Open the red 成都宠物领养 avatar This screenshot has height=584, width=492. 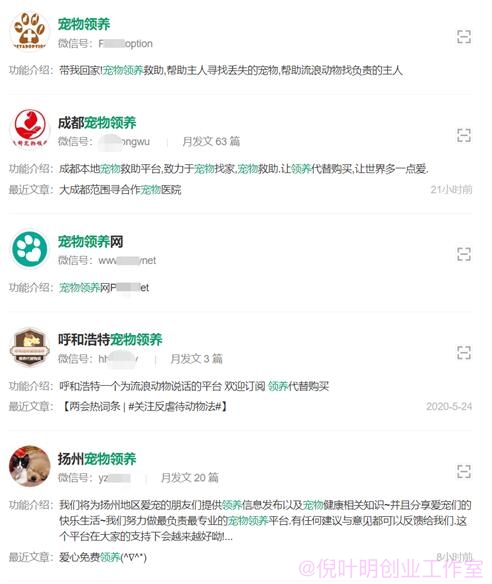point(29,129)
